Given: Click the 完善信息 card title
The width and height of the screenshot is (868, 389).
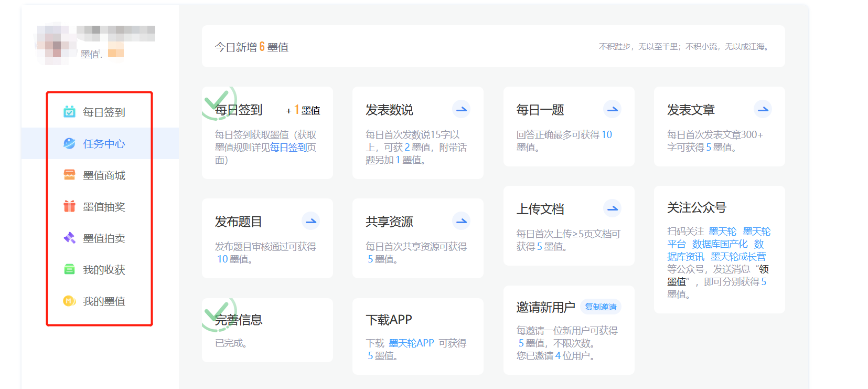Looking at the screenshot, I should (x=239, y=320).
